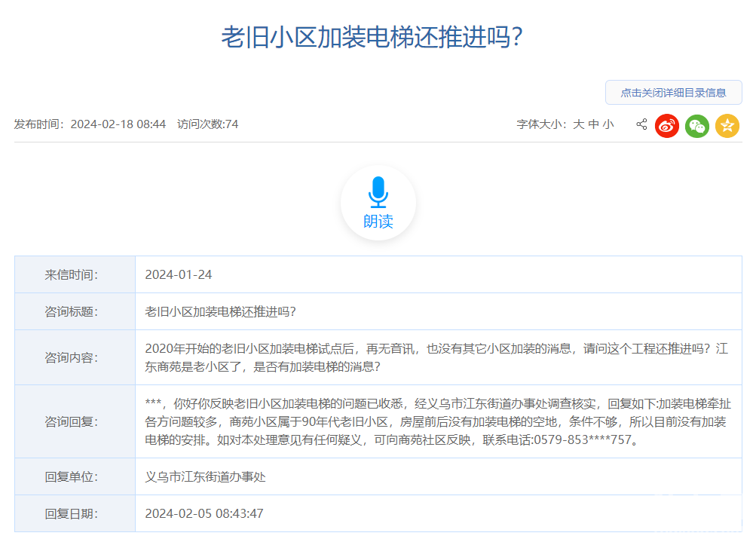The height and width of the screenshot is (542, 756).
Task: Click the yellow star share icon
Action: pyautogui.click(x=727, y=126)
